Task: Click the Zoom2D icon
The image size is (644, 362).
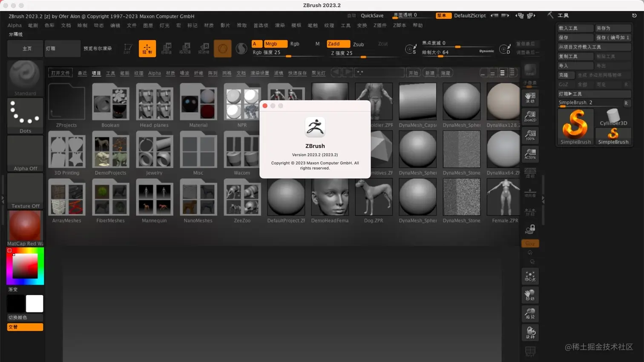Action: click(x=530, y=116)
